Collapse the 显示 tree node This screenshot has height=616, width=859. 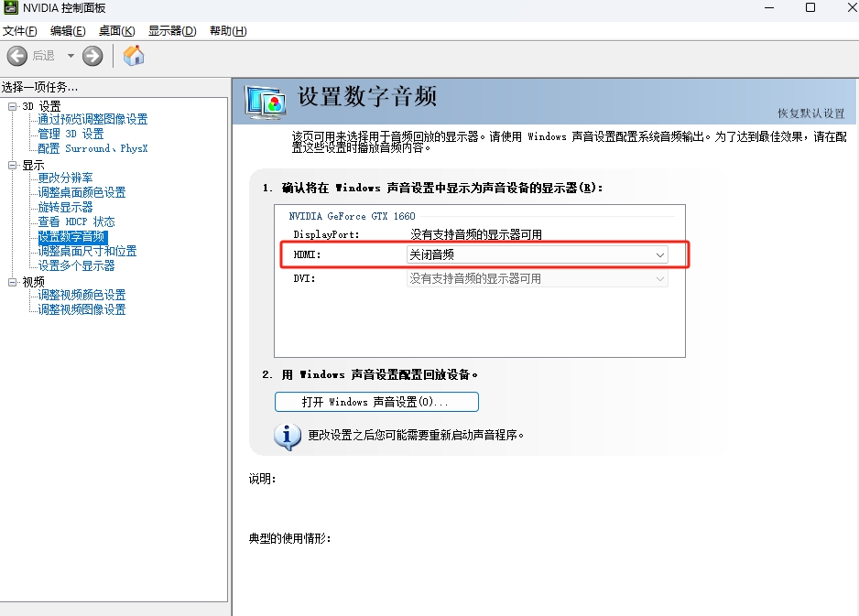[12, 166]
